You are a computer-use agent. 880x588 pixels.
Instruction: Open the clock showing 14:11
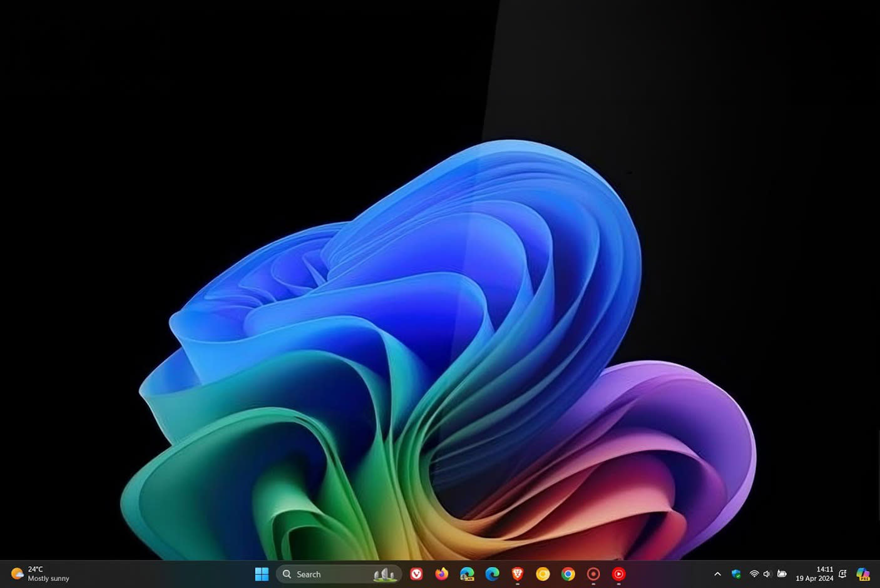[x=814, y=574]
